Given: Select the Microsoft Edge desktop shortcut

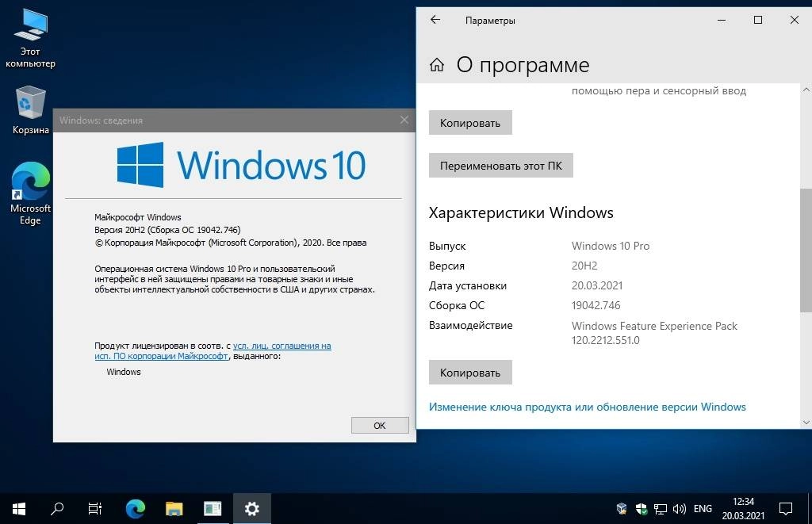Looking at the screenshot, I should click(x=30, y=193).
